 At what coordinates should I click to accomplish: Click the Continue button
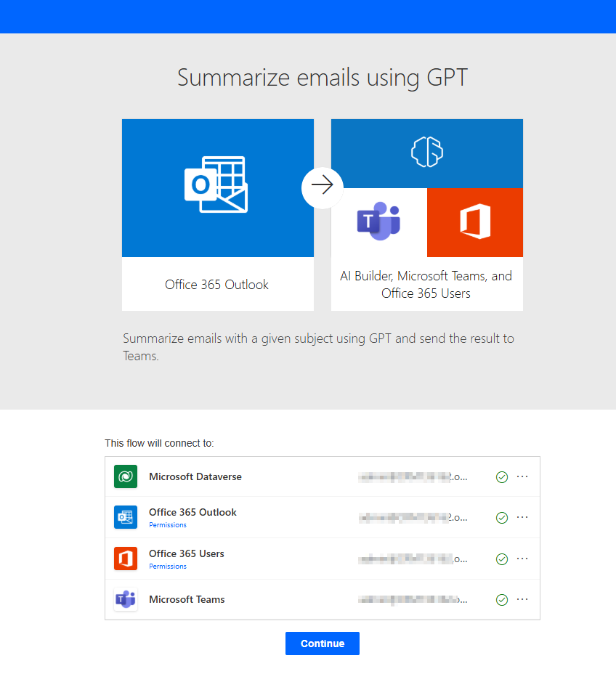323,644
